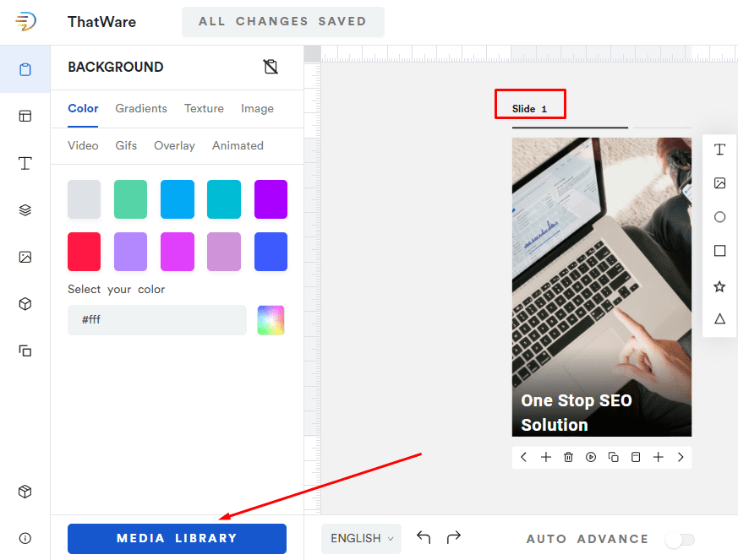Open the Image sidebar icon
The width and height of the screenshot is (738, 560).
pos(25,257)
